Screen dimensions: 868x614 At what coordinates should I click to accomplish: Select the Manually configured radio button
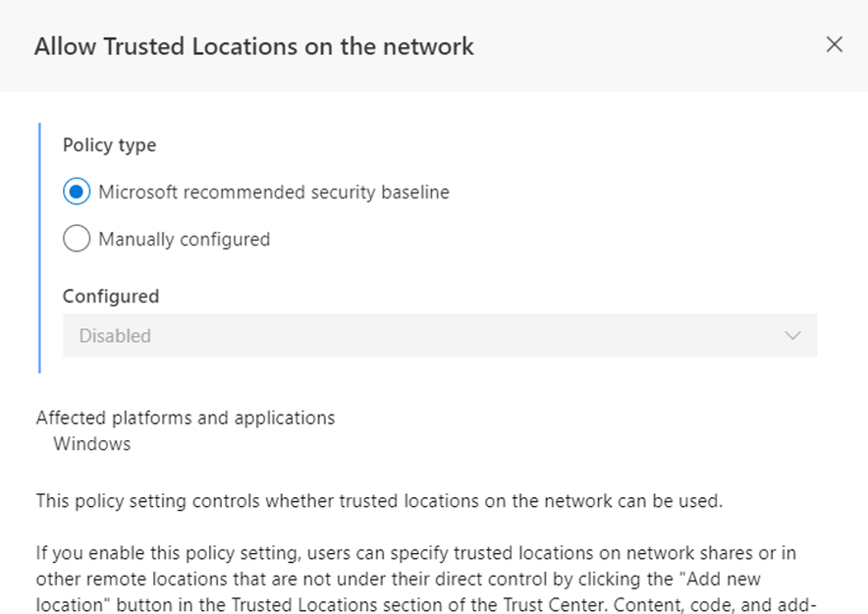77,239
